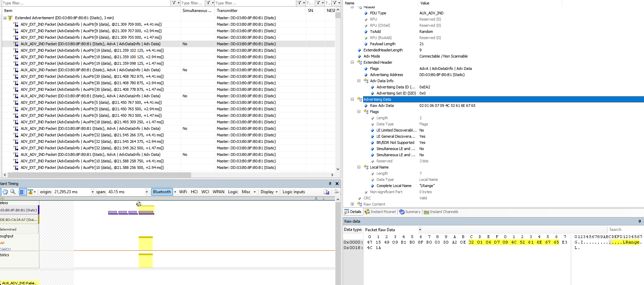This screenshot has height=285, width=644.
Task: Pin the Raw data panel
Action: coord(639,221)
